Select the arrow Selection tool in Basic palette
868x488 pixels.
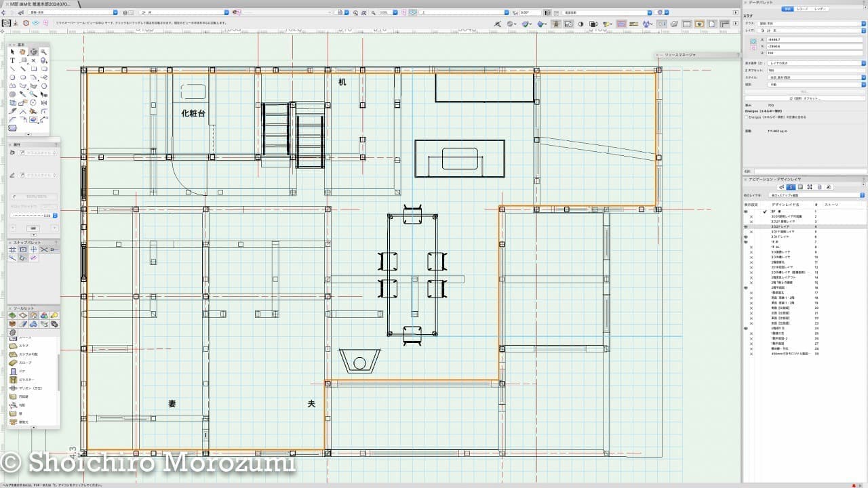12,52
